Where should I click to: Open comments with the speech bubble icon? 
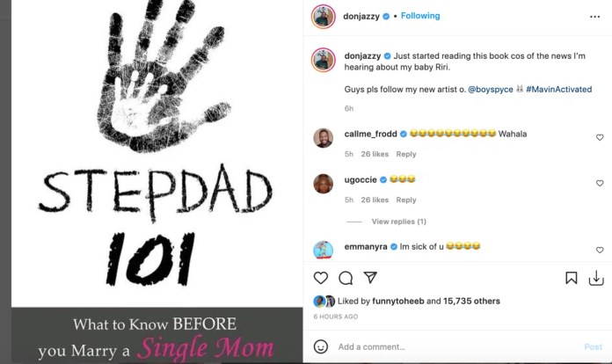346,278
